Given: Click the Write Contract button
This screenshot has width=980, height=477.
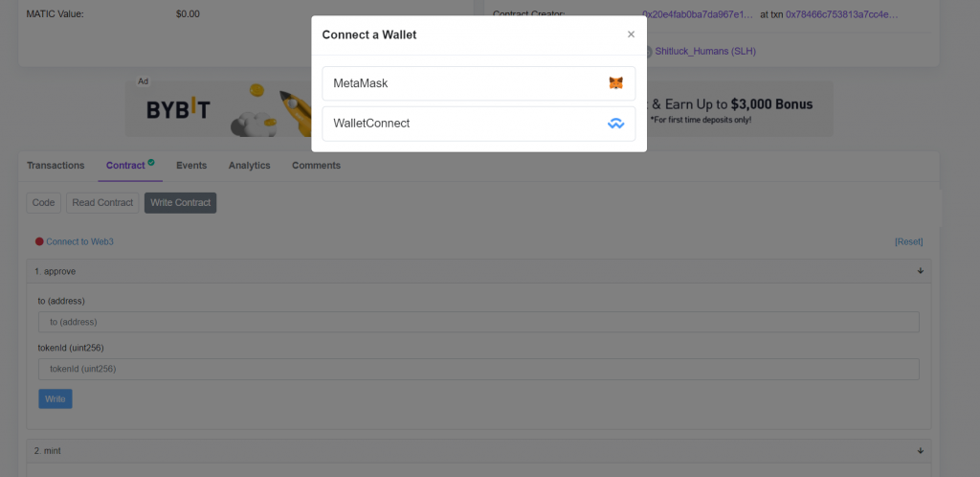Looking at the screenshot, I should (181, 202).
